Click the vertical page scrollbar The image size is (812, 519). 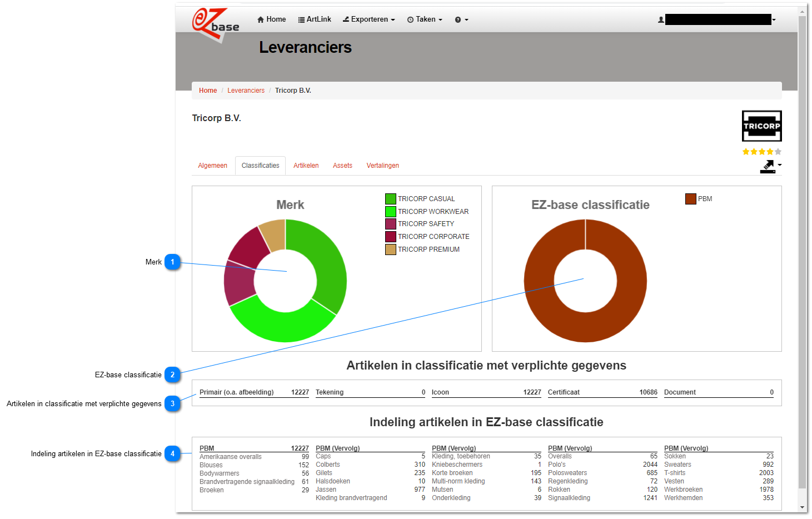[802, 253]
